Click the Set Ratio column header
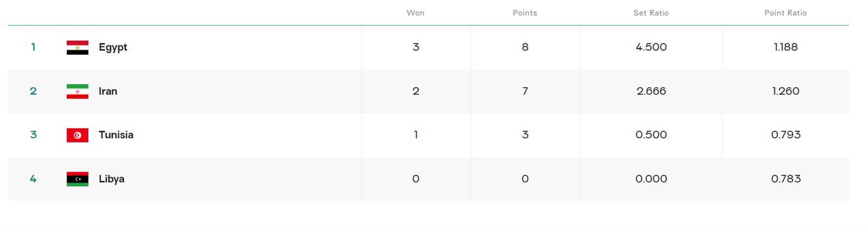This screenshot has height=227, width=868. click(651, 13)
